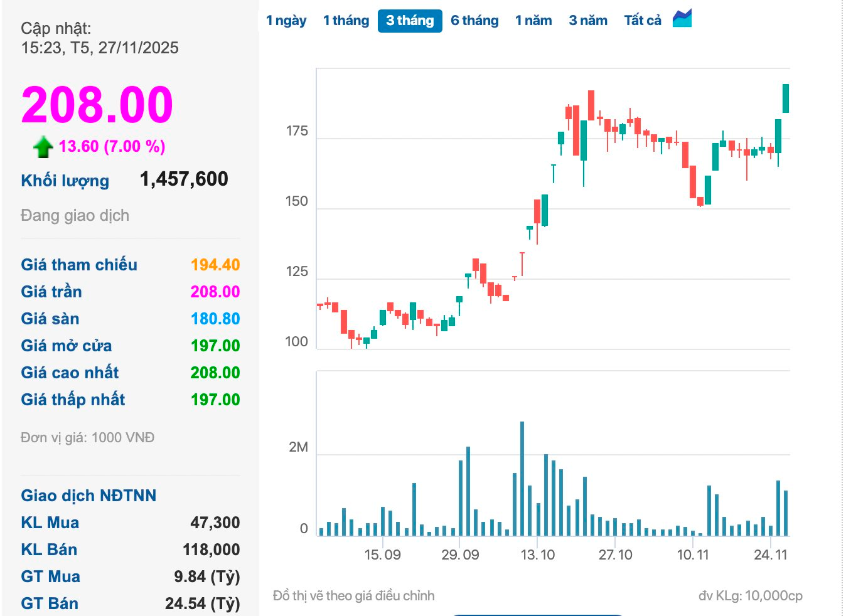Image resolution: width=846 pixels, height=616 pixels.
Task: Click the large 208.00 current price
Action: [97, 104]
